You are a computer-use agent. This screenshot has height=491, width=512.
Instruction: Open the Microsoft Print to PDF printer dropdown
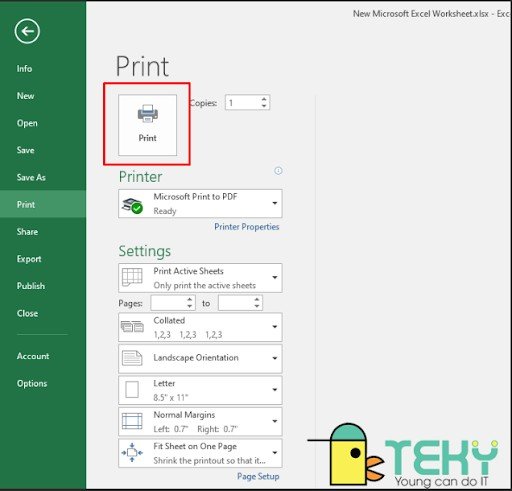coord(200,204)
